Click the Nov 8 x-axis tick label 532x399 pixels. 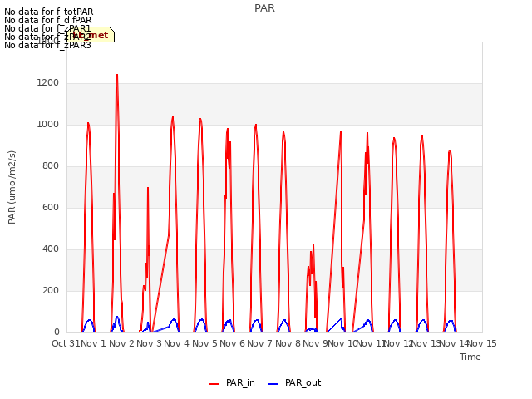click(x=288, y=343)
